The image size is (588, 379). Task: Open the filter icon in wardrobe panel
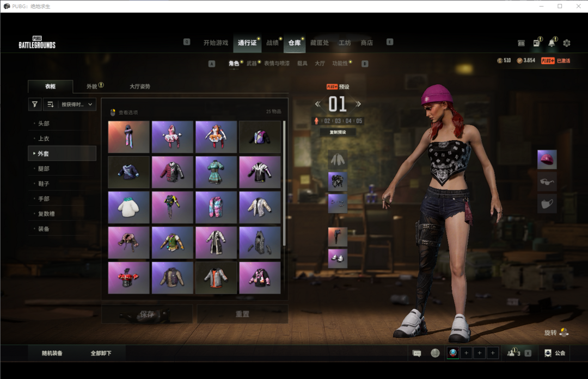point(35,104)
